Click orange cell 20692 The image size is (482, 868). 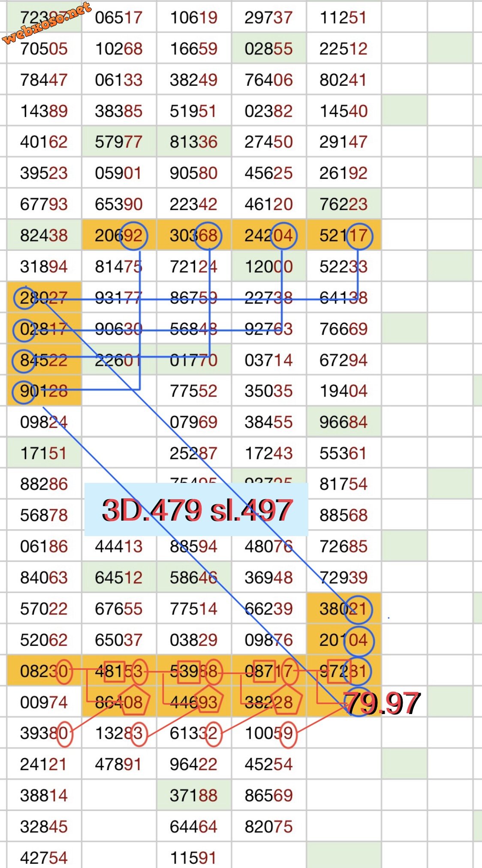point(119,235)
